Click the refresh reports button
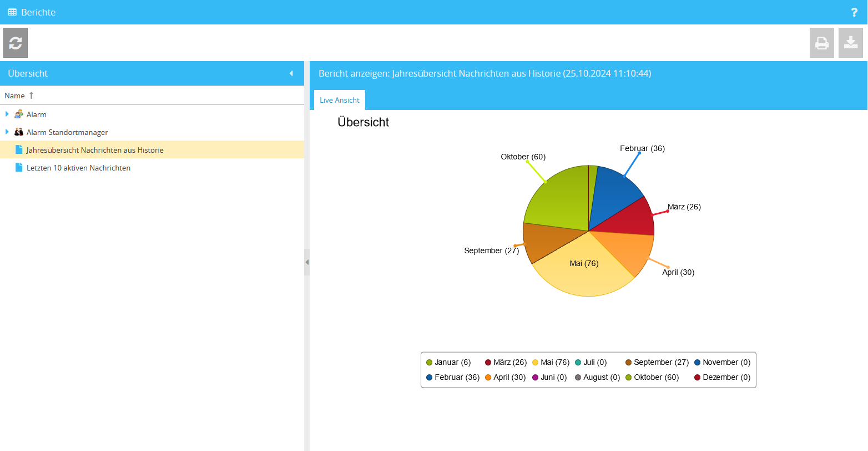 16,43
